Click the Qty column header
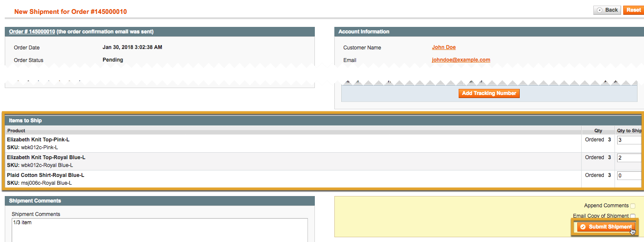The image size is (644, 242). point(598,131)
